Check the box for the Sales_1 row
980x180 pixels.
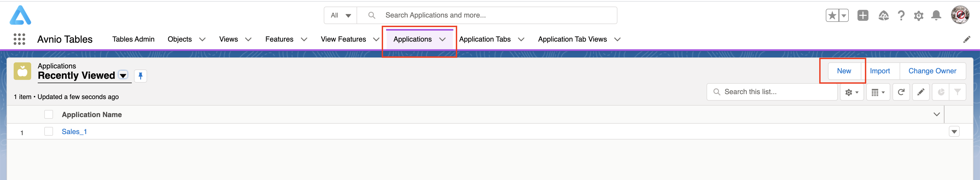pos(49,132)
